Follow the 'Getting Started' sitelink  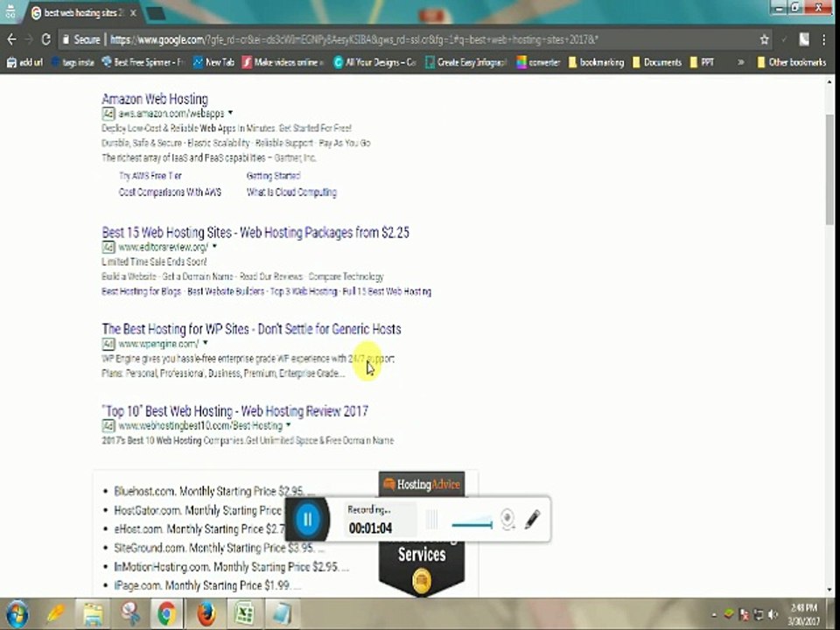274,176
